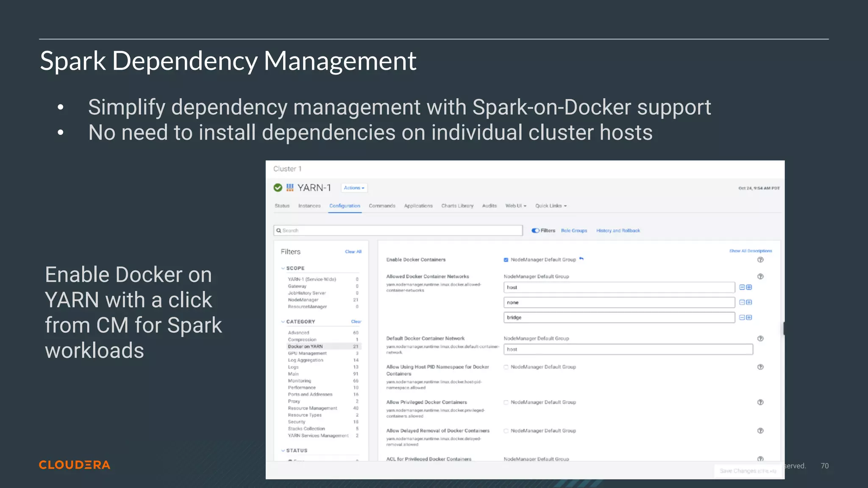Click the Default Docker Container Network field
The width and height of the screenshot is (868, 488).
tap(628, 349)
